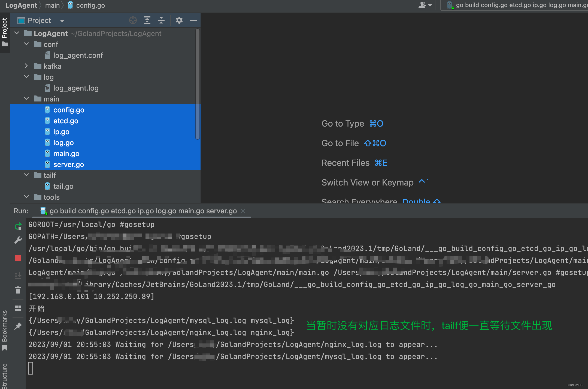Collapse the main folder in tree

(26, 98)
